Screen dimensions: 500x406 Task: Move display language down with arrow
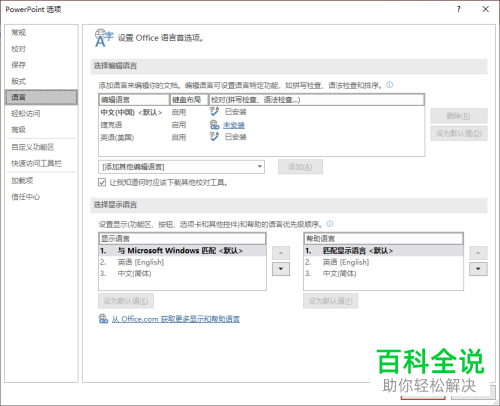pyautogui.click(x=281, y=269)
